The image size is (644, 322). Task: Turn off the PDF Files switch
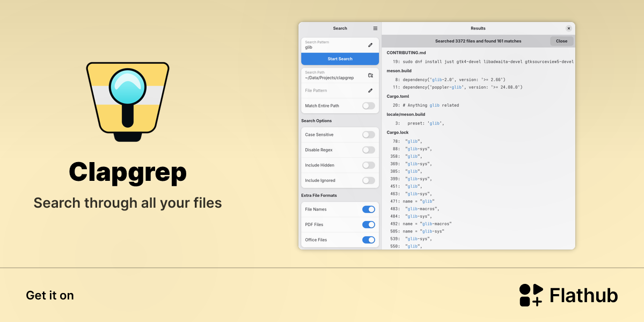pyautogui.click(x=369, y=225)
